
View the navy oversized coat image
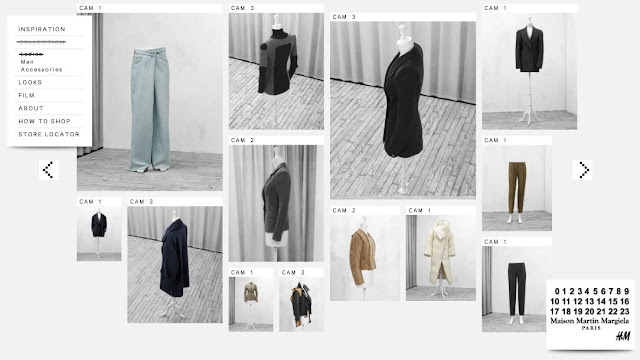175,264
